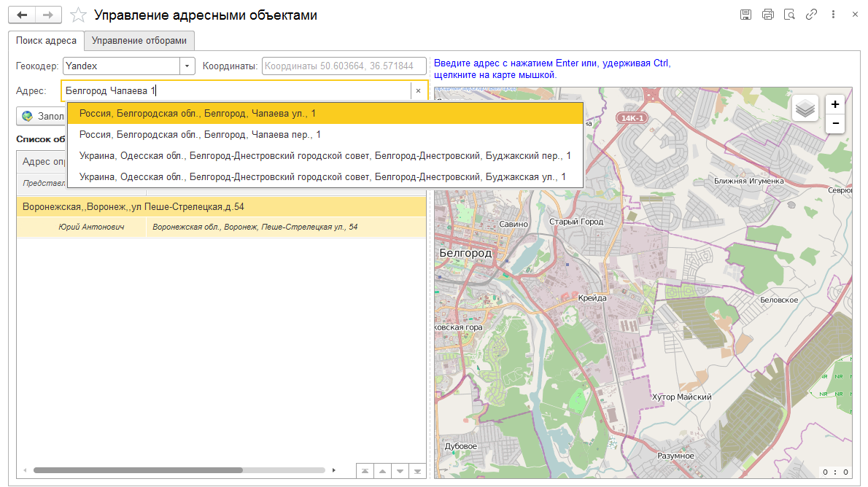868x487 pixels.
Task: Click the chain link icon
Action: pos(811,15)
